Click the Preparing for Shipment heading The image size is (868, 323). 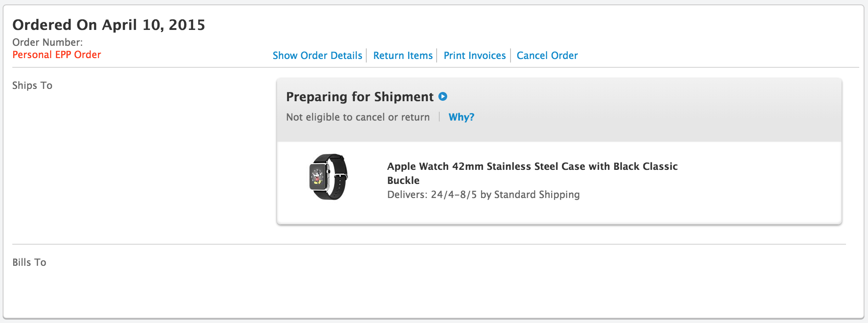pos(360,97)
